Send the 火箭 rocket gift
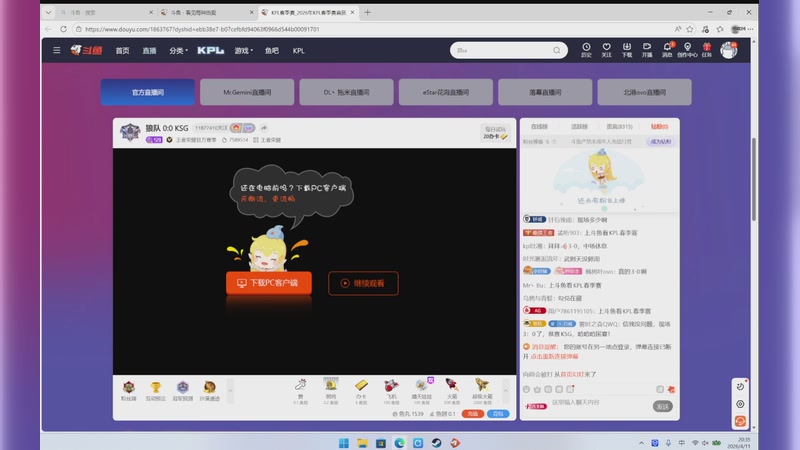Viewport: 800px width, 450px height. tap(452, 391)
